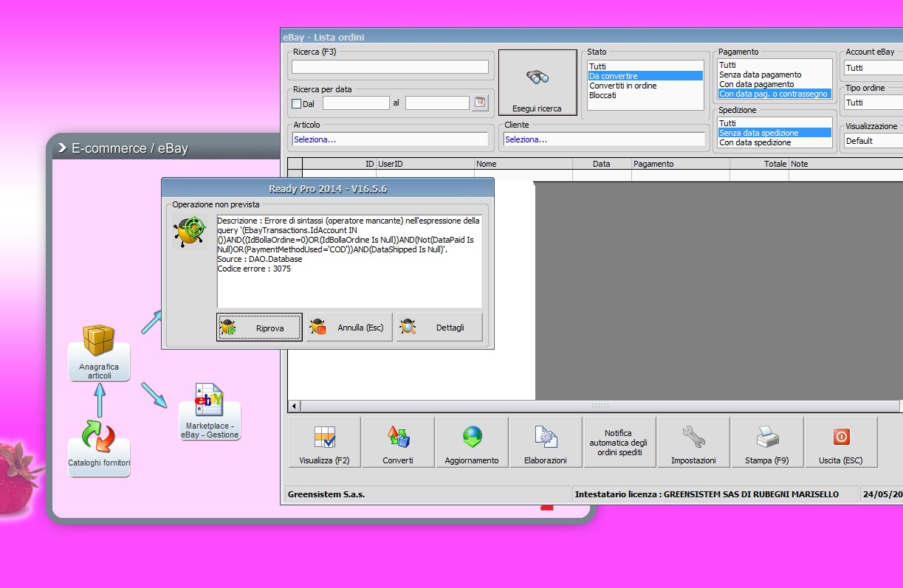Select Tutti in Spedizione list
The height and width of the screenshot is (588, 903).
[x=775, y=123]
